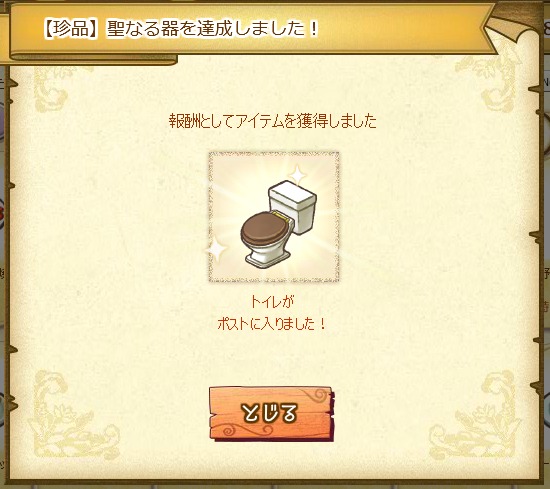The width and height of the screenshot is (550, 489).
Task: Tap the sparkle left of the toilet base
Action: pos(217,249)
